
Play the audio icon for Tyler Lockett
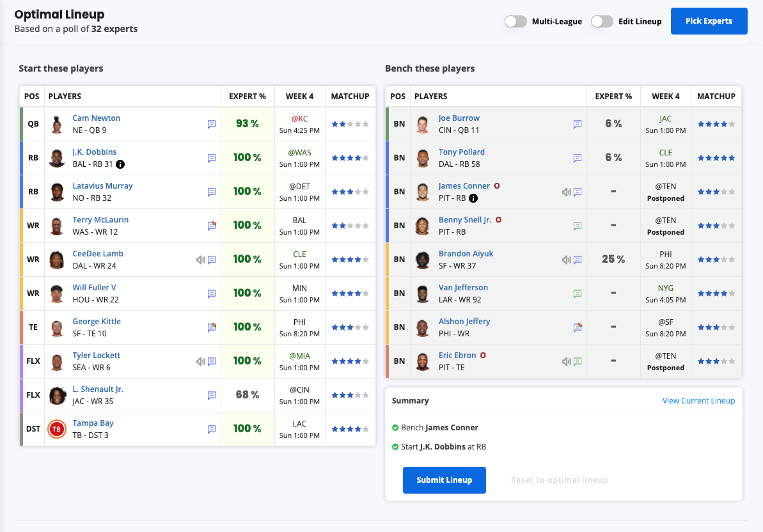[200, 361]
